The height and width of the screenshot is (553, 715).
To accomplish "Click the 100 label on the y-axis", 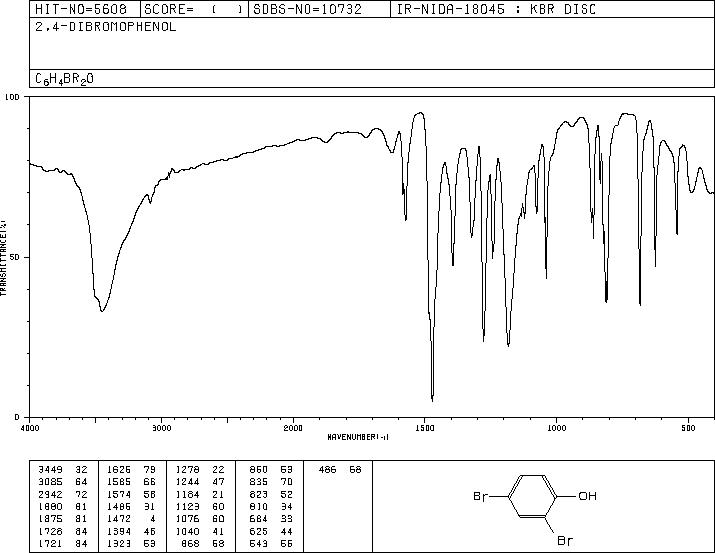I will 13,97.
